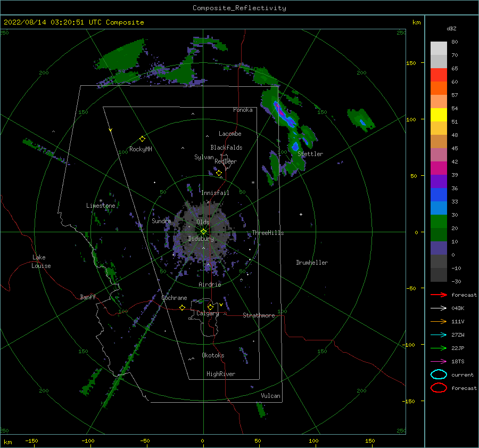Click the purple 10 dBZ color swatch
Screen dimensions: 479x448
pos(439,248)
